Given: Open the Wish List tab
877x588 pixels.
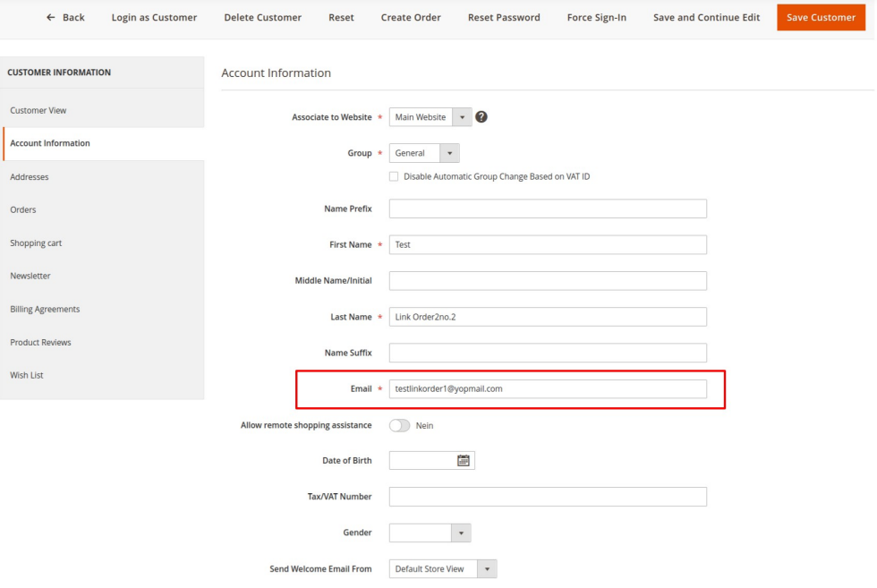Looking at the screenshot, I should click(x=27, y=376).
